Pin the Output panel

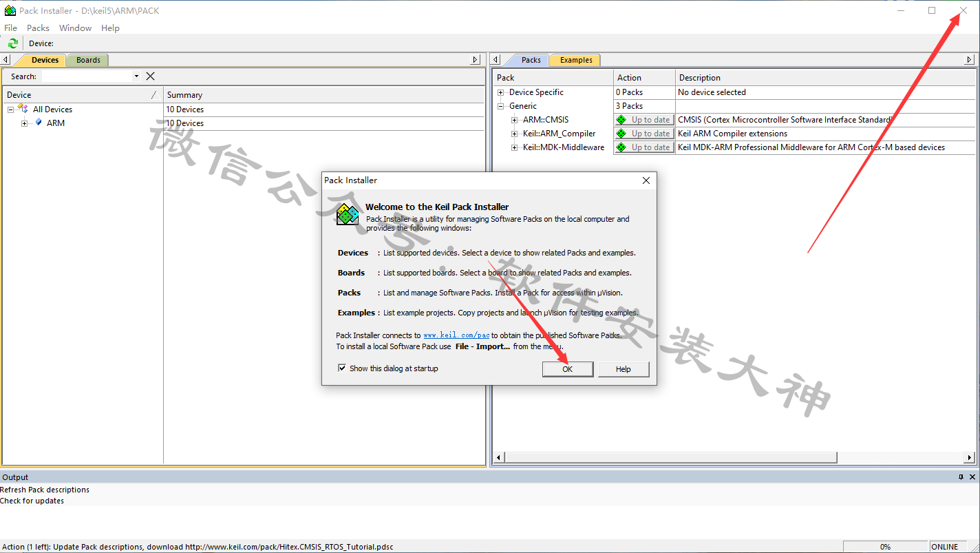[961, 477]
